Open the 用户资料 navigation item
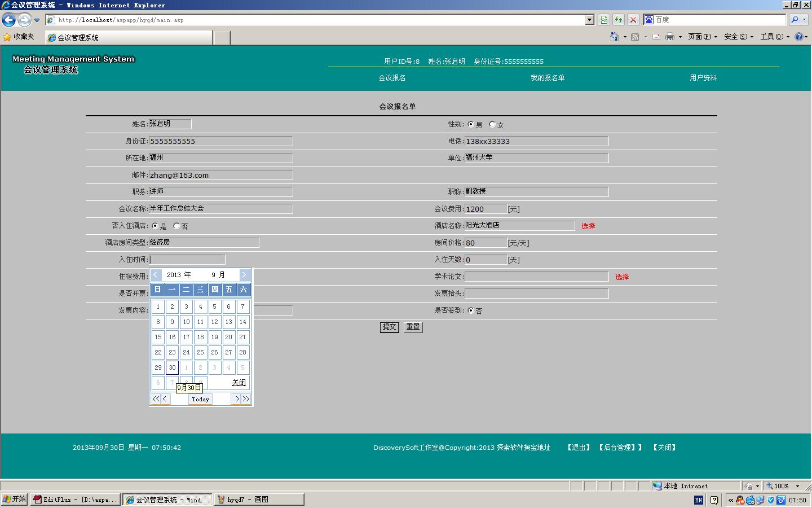This screenshot has width=812, height=508. tap(703, 78)
